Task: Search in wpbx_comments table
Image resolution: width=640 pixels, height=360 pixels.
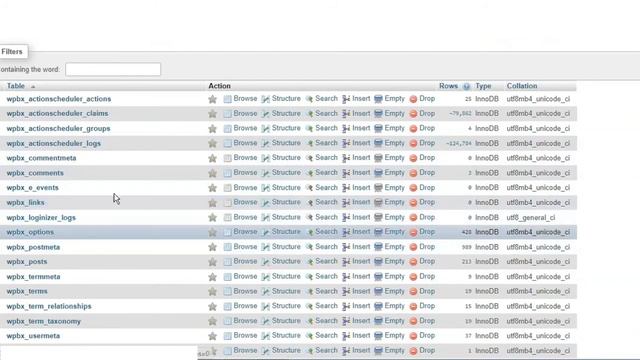Action: (x=326, y=173)
